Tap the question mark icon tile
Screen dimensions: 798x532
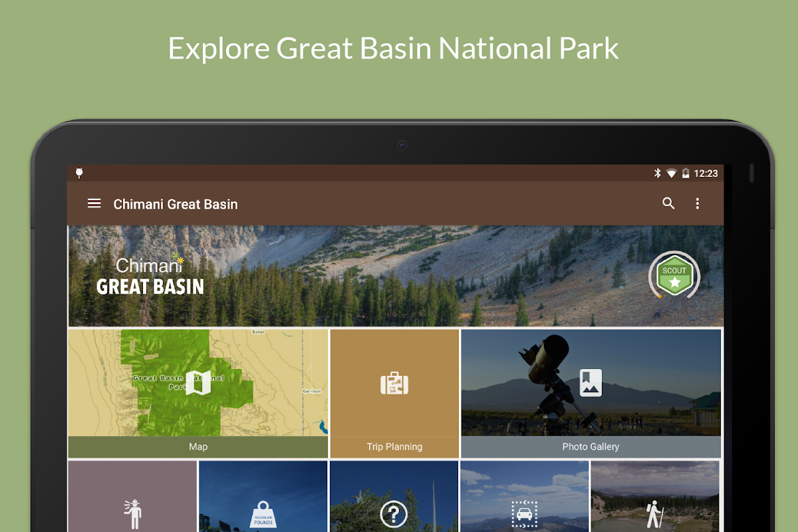(x=394, y=497)
